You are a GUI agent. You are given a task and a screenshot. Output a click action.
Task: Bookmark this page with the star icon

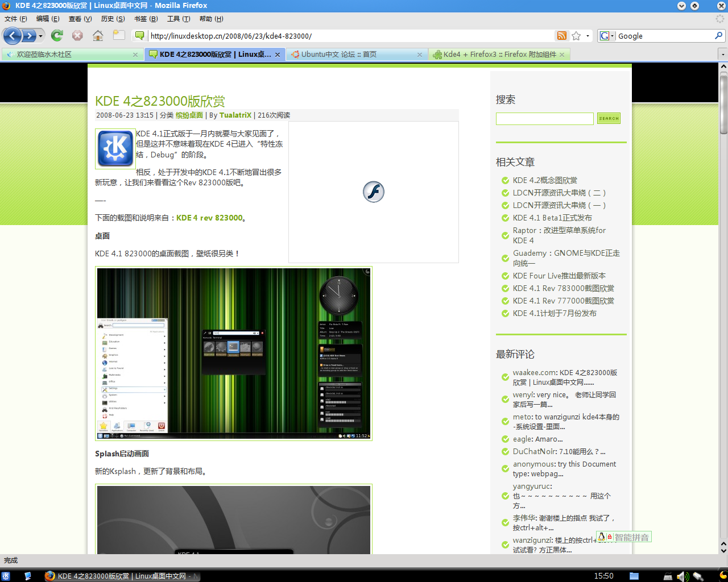pyautogui.click(x=576, y=36)
